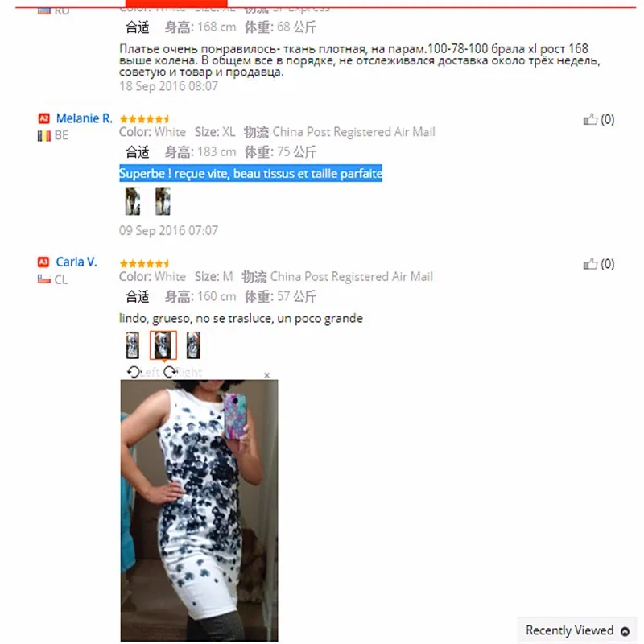Viewport: 644px width, 644px height.
Task: View Melanie R.'s first review photo
Action: 133,201
